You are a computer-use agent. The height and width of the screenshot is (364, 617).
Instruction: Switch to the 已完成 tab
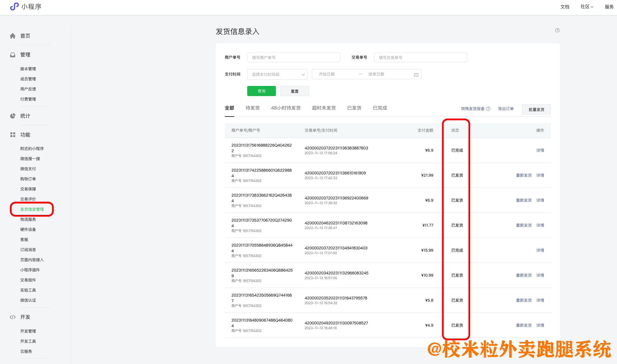coord(380,108)
